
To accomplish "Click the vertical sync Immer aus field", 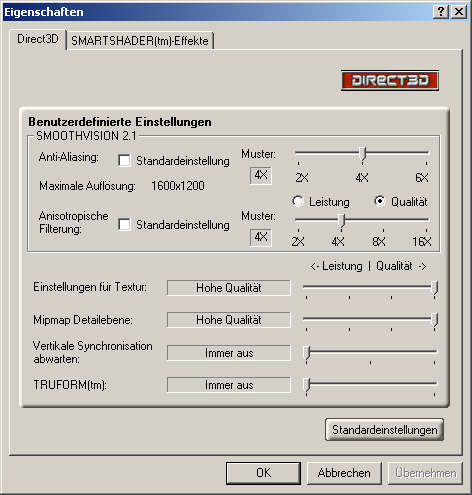I will pos(229,353).
